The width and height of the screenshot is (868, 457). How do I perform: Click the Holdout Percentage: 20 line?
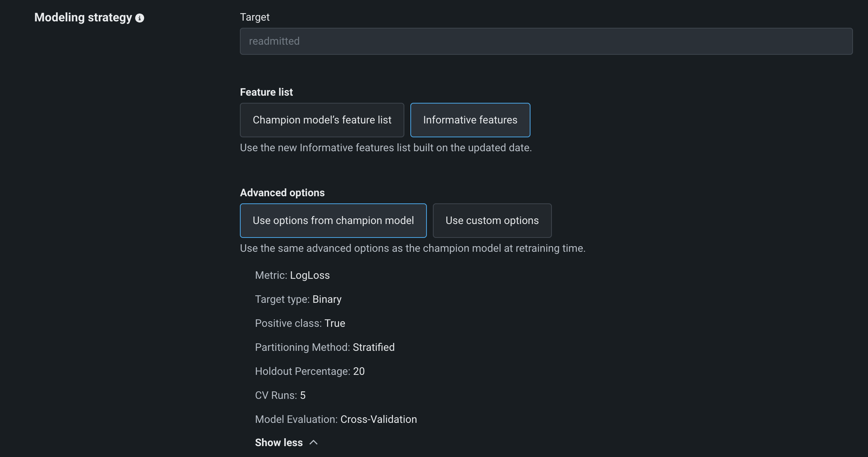tap(310, 371)
